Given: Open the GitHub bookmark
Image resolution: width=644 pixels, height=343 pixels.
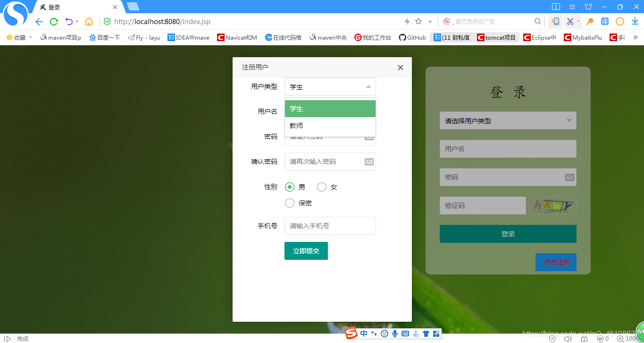Looking at the screenshot, I should (412, 38).
